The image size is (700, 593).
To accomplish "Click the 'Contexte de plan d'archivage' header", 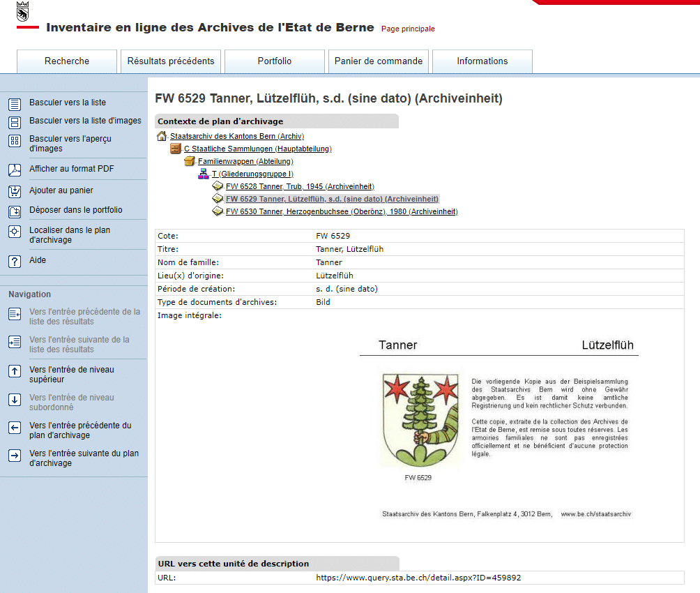I will coord(277,121).
